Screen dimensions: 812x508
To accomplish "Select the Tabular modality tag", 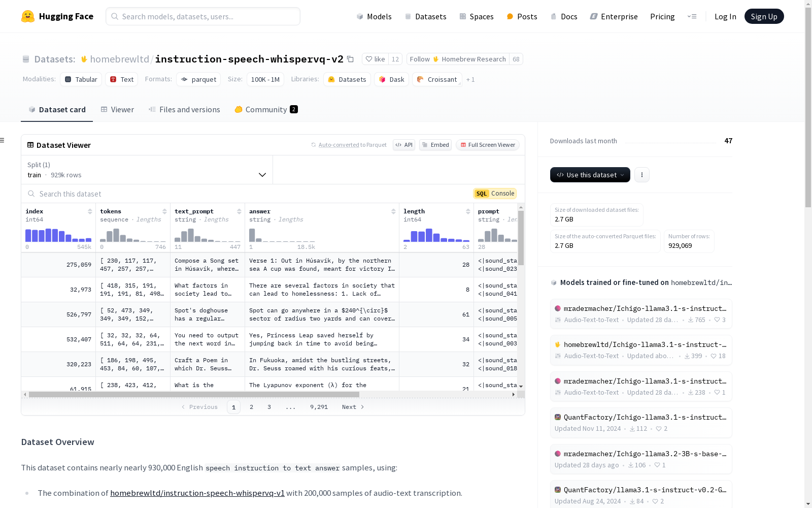I will pos(81,79).
